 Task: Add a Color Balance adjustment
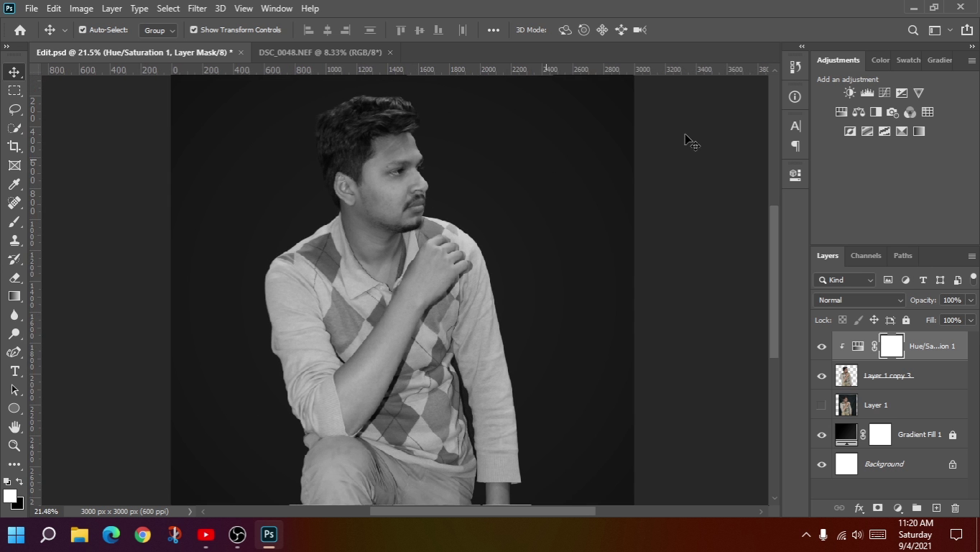pos(859,112)
